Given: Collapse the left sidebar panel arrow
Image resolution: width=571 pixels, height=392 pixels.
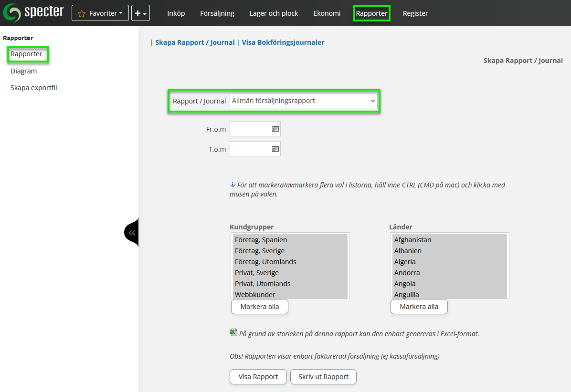Looking at the screenshot, I should [x=132, y=233].
